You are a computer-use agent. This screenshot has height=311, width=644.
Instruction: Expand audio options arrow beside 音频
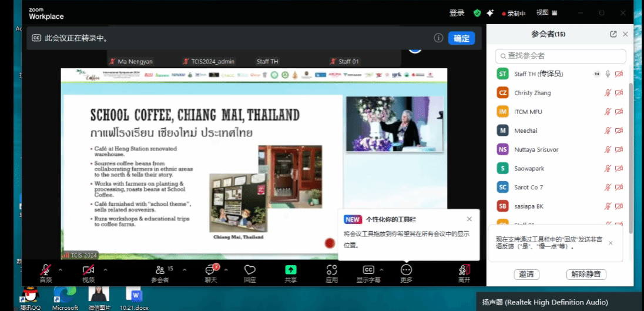click(62, 270)
